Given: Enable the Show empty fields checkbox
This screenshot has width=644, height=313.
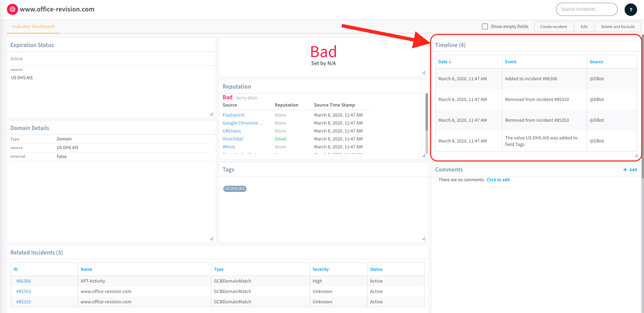Looking at the screenshot, I should (x=485, y=27).
